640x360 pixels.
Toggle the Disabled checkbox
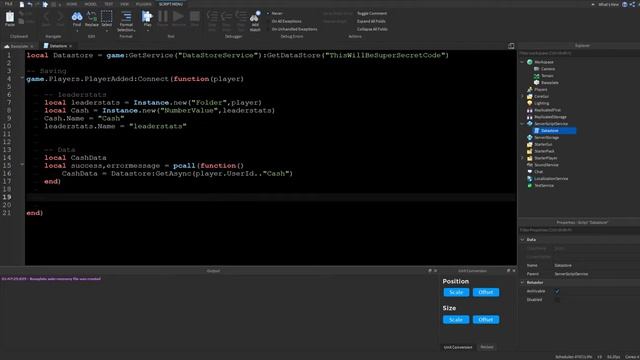tap(557, 300)
